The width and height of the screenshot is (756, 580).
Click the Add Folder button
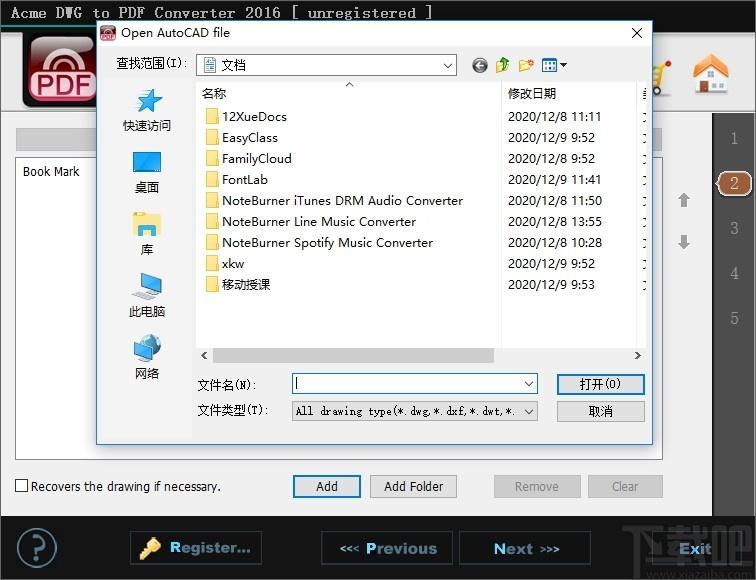click(x=413, y=486)
